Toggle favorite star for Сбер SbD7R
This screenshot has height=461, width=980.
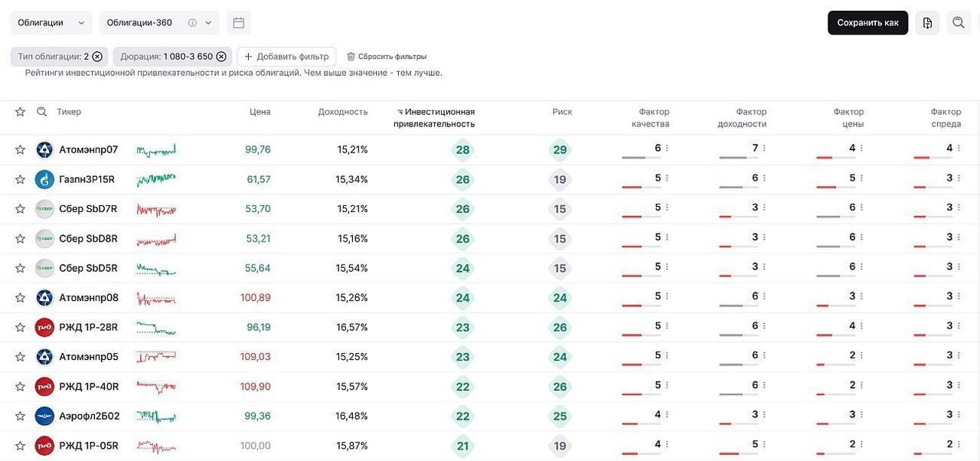click(20, 209)
